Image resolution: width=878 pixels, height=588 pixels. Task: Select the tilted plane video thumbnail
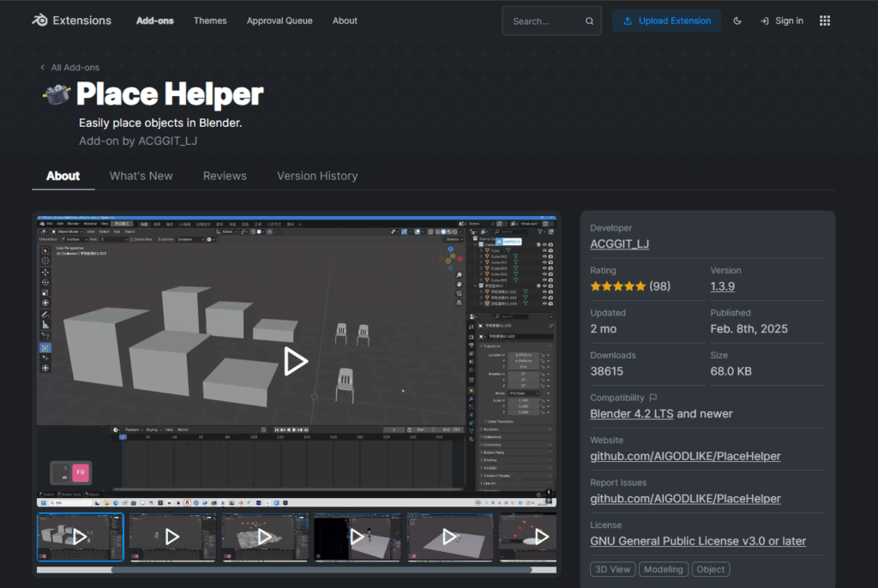pyautogui.click(x=449, y=537)
